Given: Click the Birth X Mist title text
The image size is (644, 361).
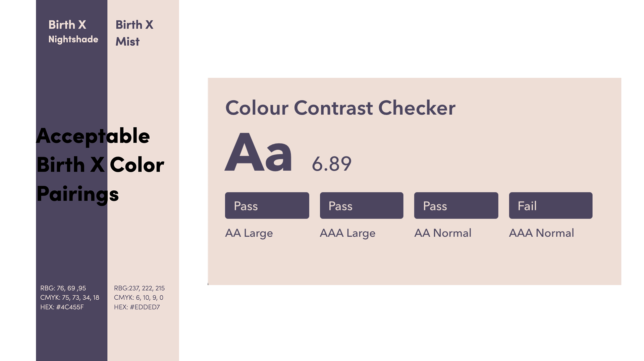Looking at the screenshot, I should click(x=135, y=33).
